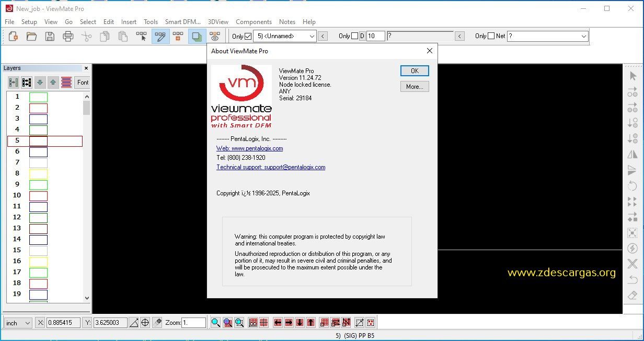The image size is (644, 341).
Task: Click the last dashed-square icon in the bottom bar
Action: pos(371,322)
